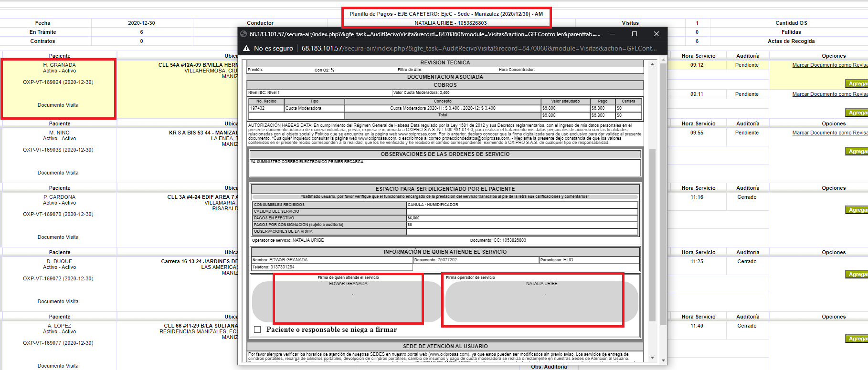The height and width of the screenshot is (370, 868).
Task: Click order OXP-VT-169072 text
Action: tap(58, 278)
